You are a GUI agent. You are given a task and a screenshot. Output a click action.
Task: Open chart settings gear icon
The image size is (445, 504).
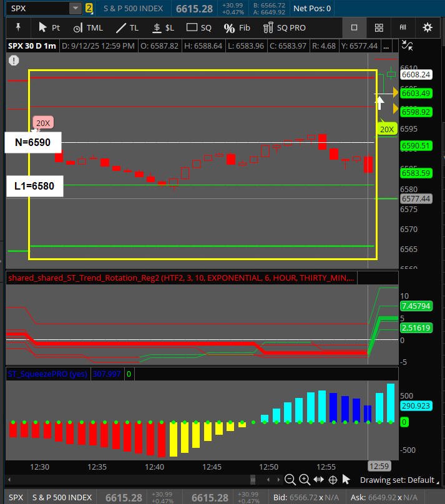[428, 27]
